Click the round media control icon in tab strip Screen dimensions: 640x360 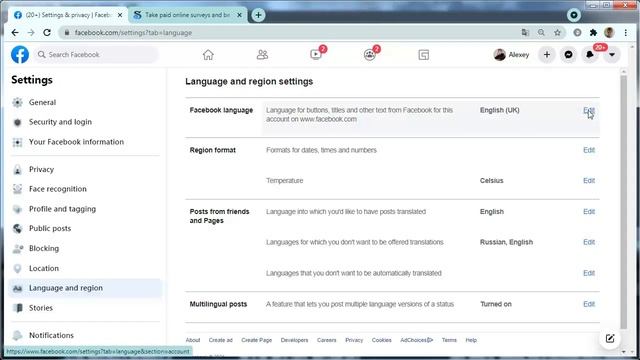click(x=573, y=15)
